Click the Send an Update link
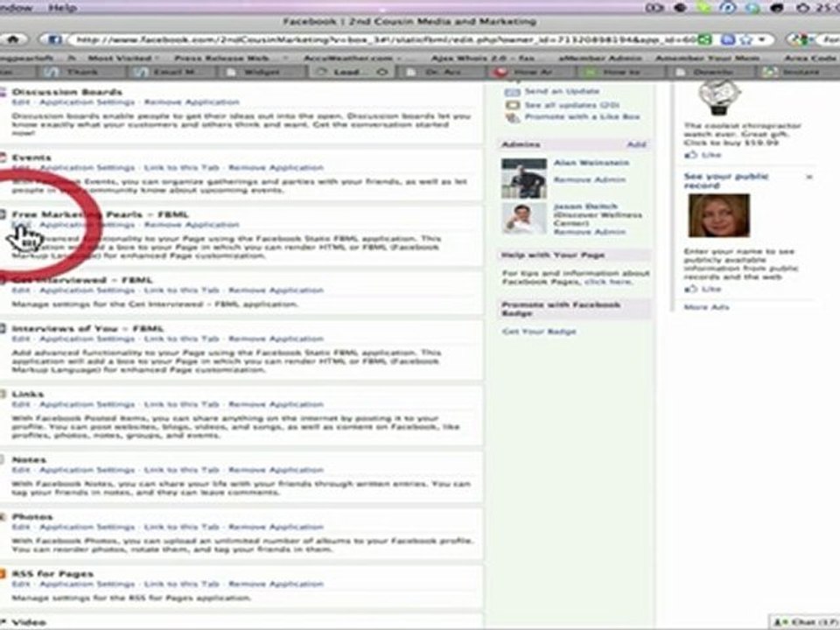Screen dimensions: 840x630 [562, 92]
